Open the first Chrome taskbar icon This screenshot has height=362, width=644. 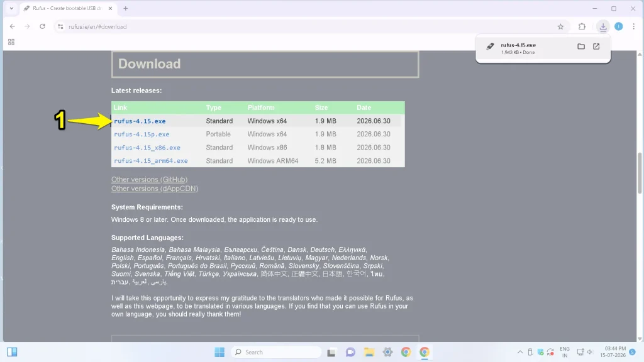406,352
